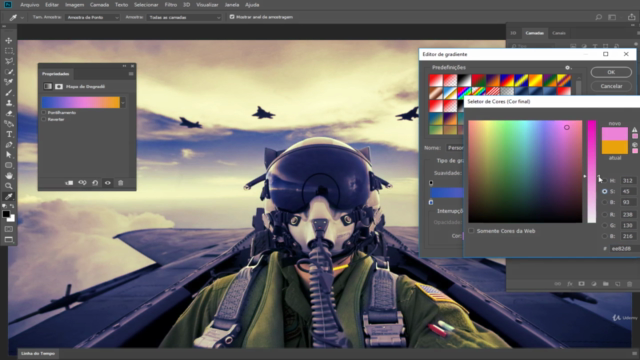Click the Quick Mask mode icon
The image size is (640, 360).
[9, 229]
